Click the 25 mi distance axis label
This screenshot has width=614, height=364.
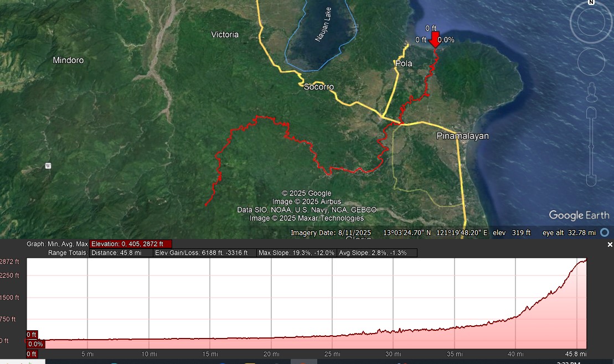coord(332,354)
